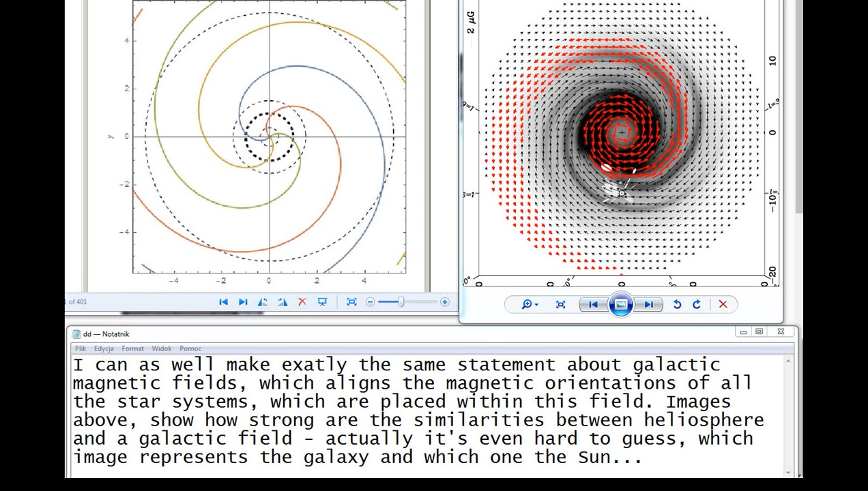Go to previous image in right viewer
This screenshot has width=868, height=491.
593,305
